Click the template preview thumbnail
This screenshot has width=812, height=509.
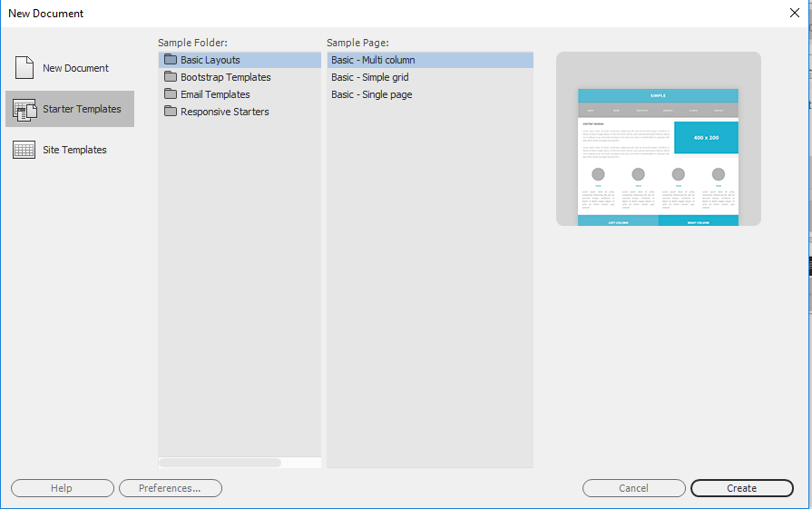(658, 156)
